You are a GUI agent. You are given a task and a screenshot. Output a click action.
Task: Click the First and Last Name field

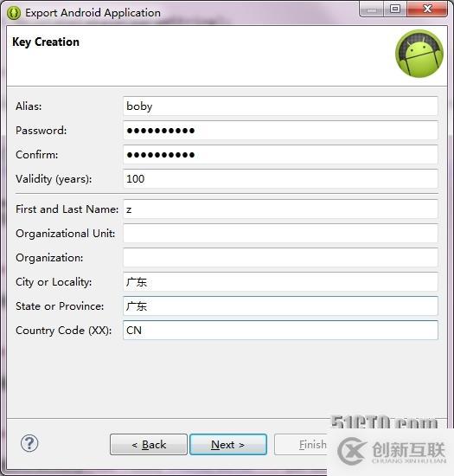pos(280,209)
